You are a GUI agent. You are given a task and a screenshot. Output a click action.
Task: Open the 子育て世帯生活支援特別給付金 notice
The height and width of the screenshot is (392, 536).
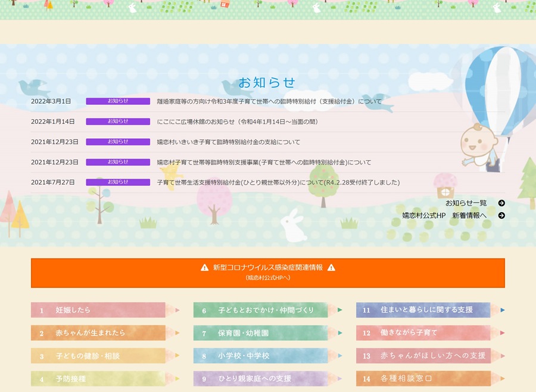point(278,183)
